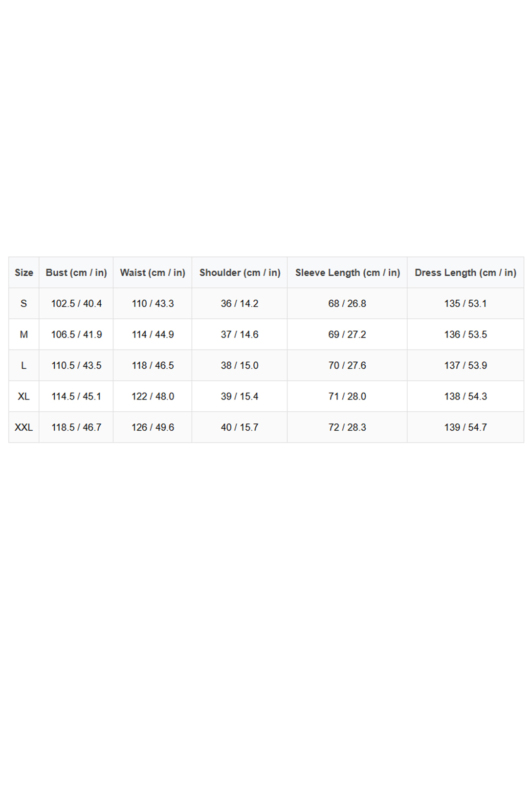Select waist value 122 / 48.0

click(x=153, y=397)
